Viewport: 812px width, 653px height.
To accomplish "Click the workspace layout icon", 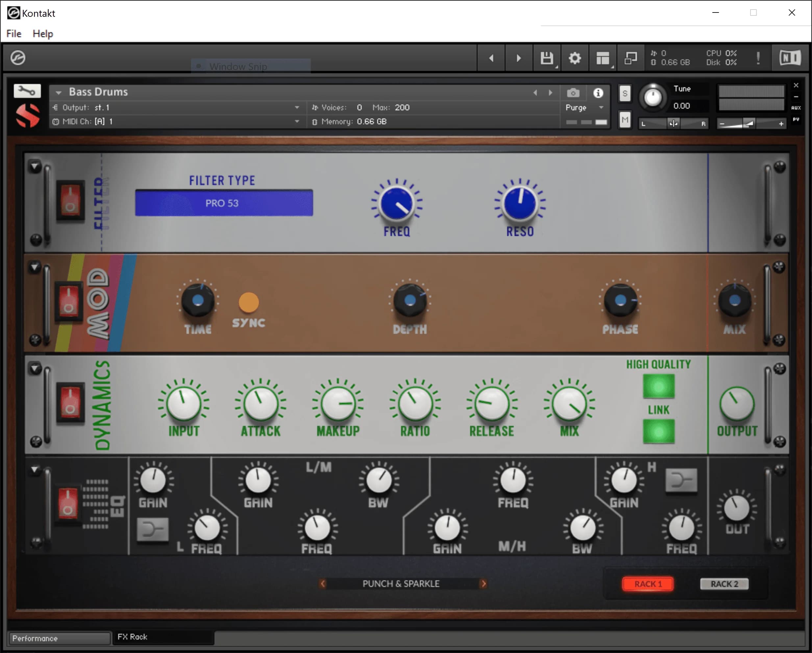I will click(603, 58).
